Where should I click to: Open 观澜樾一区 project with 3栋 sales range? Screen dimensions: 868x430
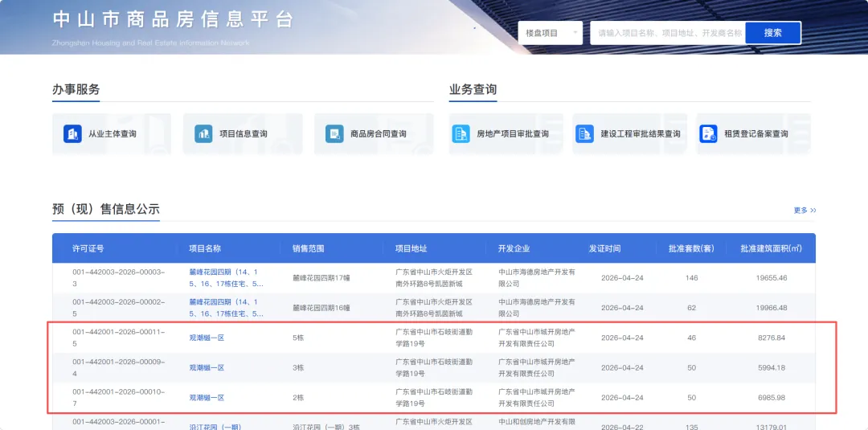pos(207,367)
